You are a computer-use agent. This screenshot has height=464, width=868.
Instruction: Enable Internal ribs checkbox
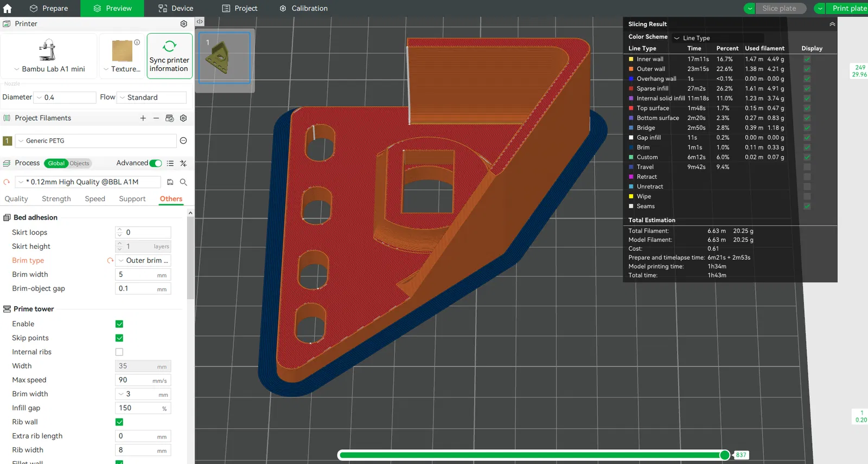(119, 352)
